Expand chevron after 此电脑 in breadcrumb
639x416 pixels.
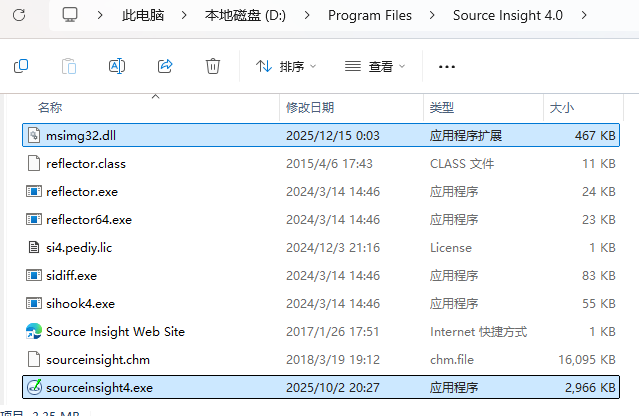[184, 15]
